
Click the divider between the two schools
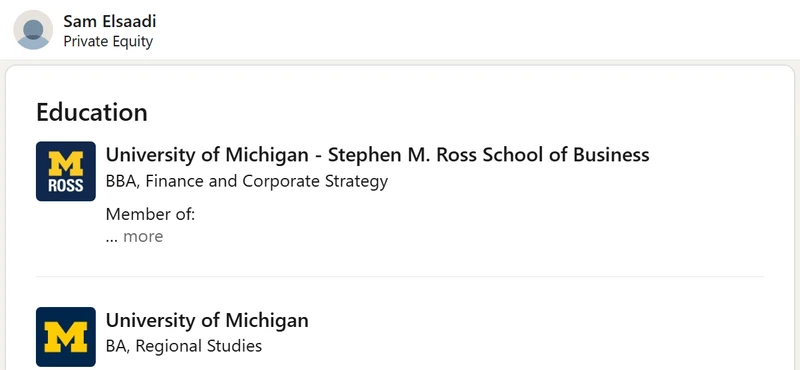400,277
